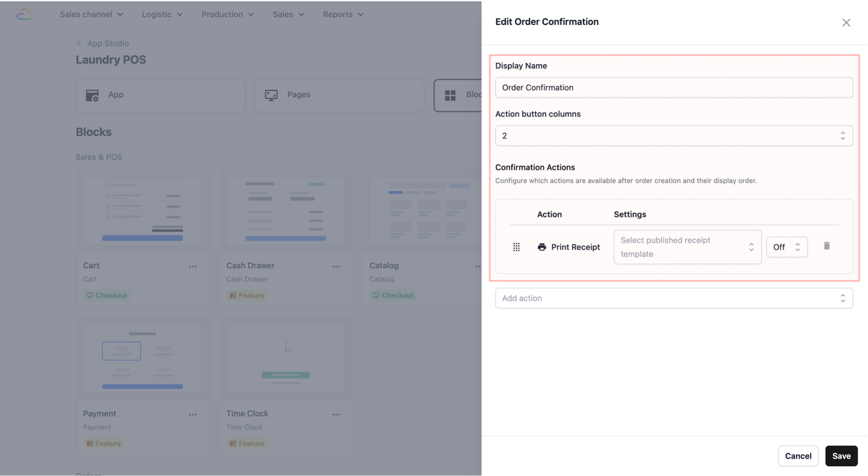Open the Action button columns dropdown
The height and width of the screenshot is (476, 868).
(x=674, y=136)
